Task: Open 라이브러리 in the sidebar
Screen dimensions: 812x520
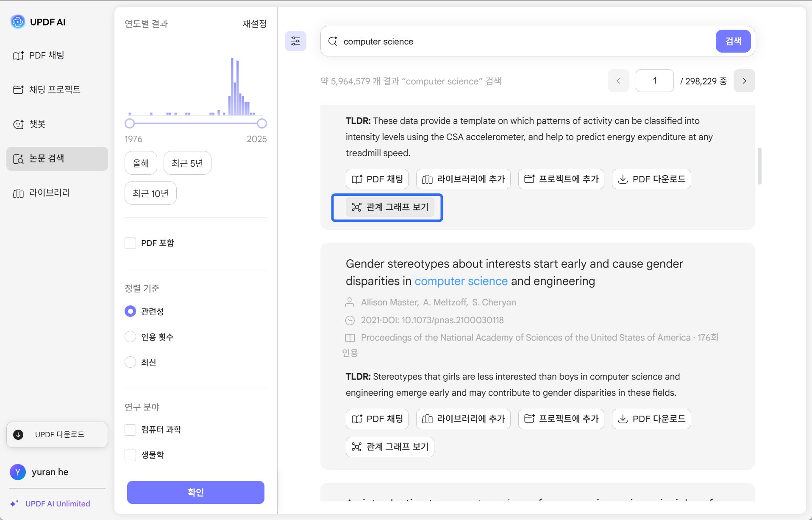Action: point(42,193)
